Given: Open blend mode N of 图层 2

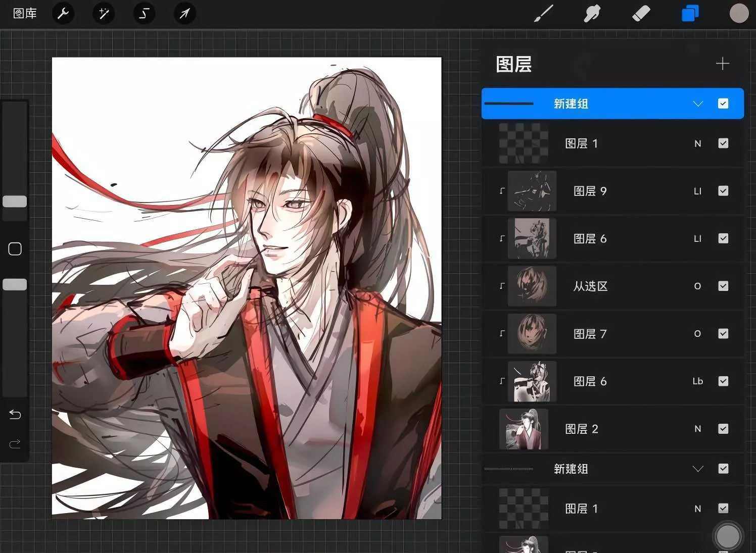Looking at the screenshot, I should [x=697, y=429].
